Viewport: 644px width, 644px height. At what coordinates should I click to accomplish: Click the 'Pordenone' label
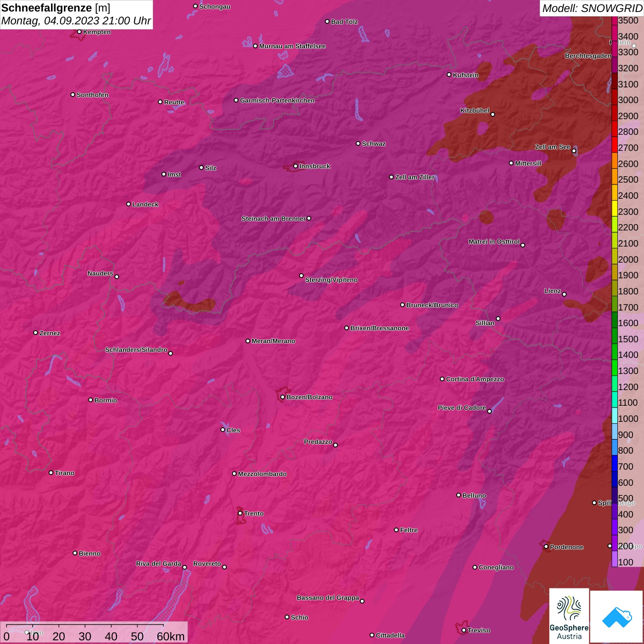pyautogui.click(x=567, y=547)
